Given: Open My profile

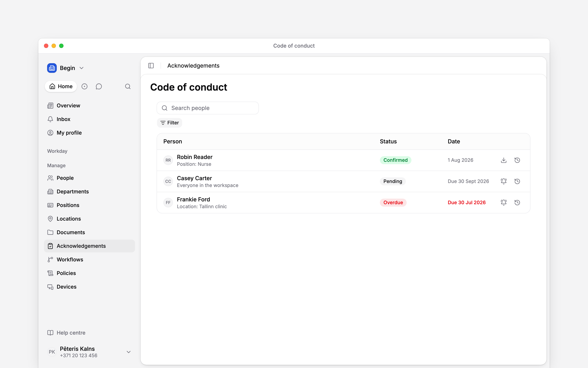Looking at the screenshot, I should click(x=89, y=133).
